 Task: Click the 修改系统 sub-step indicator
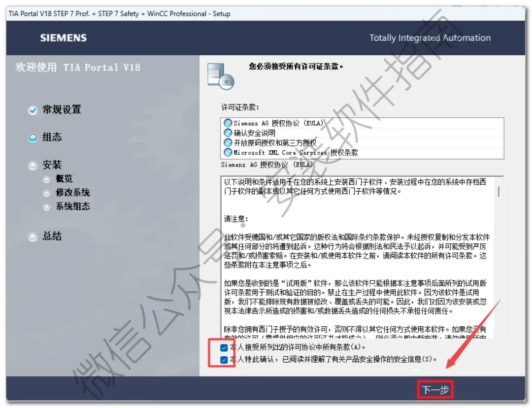click(x=46, y=193)
